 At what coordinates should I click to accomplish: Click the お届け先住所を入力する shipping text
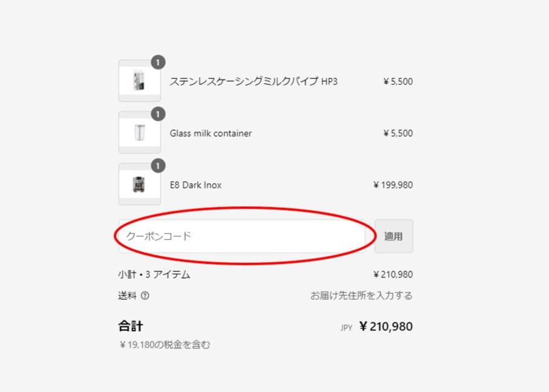[361, 296]
